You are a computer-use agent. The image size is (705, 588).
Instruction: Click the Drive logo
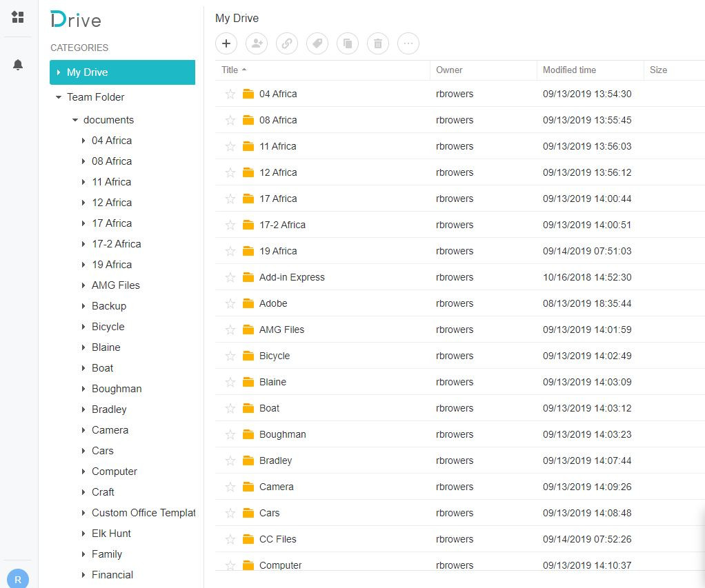point(75,21)
